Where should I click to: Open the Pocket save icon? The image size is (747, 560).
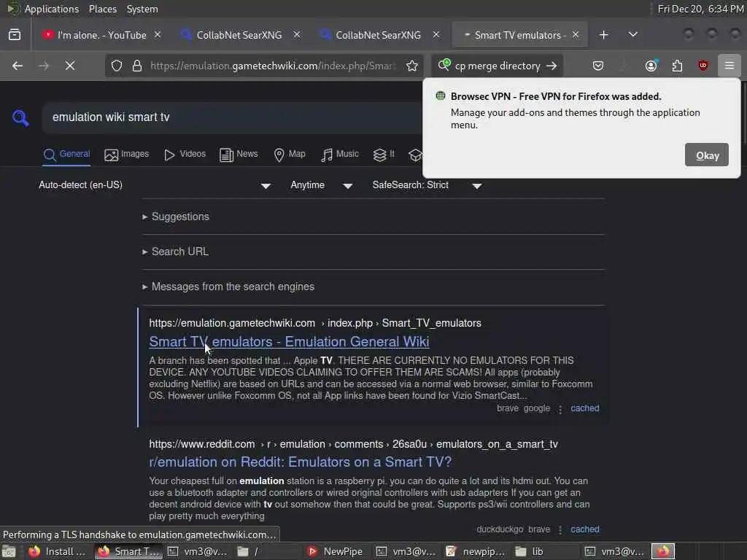(x=598, y=66)
